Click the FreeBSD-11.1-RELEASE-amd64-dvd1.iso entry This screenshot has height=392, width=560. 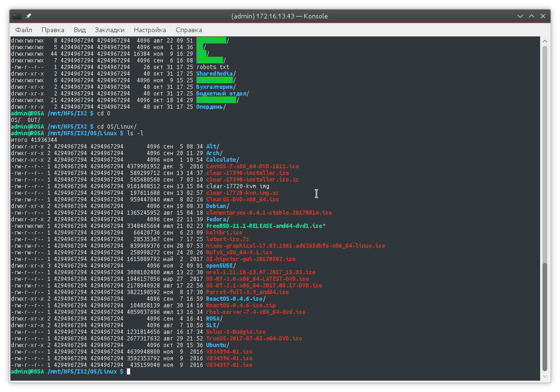(x=264, y=226)
